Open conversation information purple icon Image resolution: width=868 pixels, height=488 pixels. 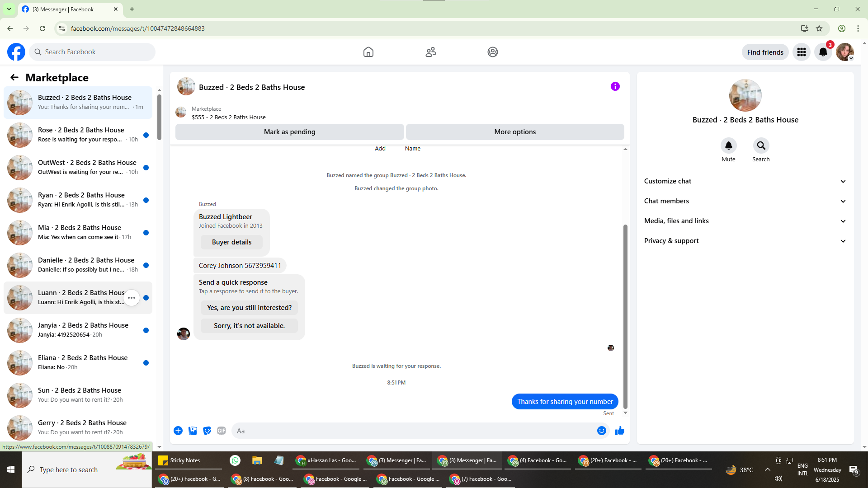tap(615, 86)
